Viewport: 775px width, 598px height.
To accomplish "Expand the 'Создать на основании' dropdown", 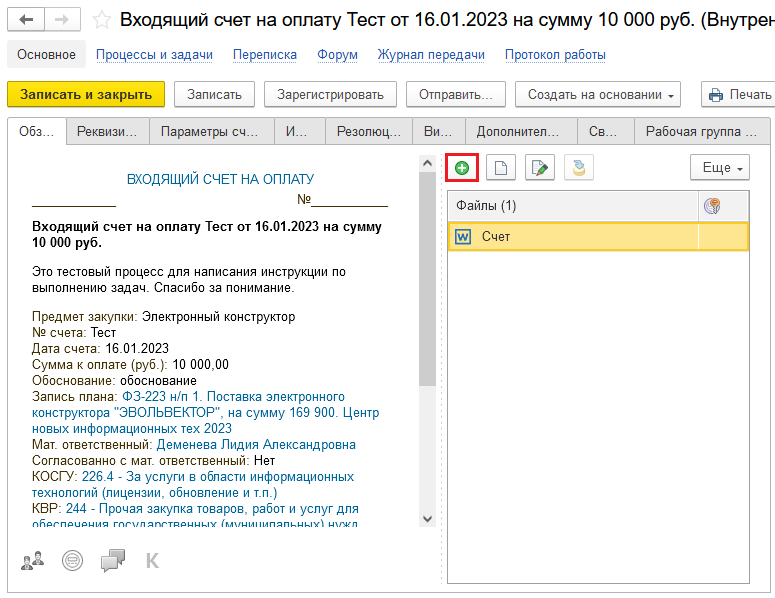I will 597,95.
